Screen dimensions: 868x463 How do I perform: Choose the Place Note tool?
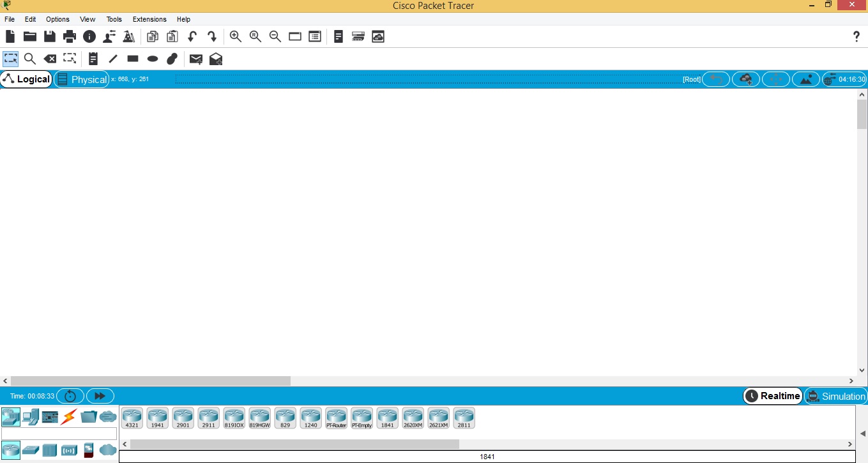[93, 59]
